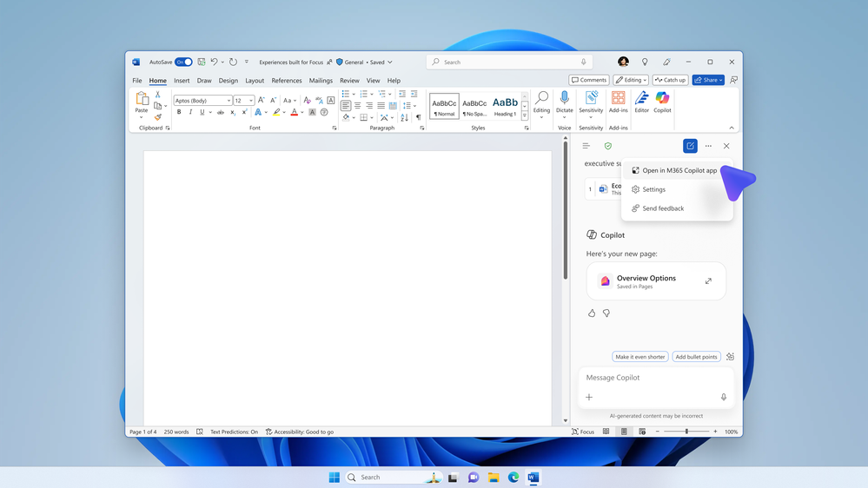This screenshot has height=488, width=868.
Task: Toggle Bold formatting
Action: 179,112
